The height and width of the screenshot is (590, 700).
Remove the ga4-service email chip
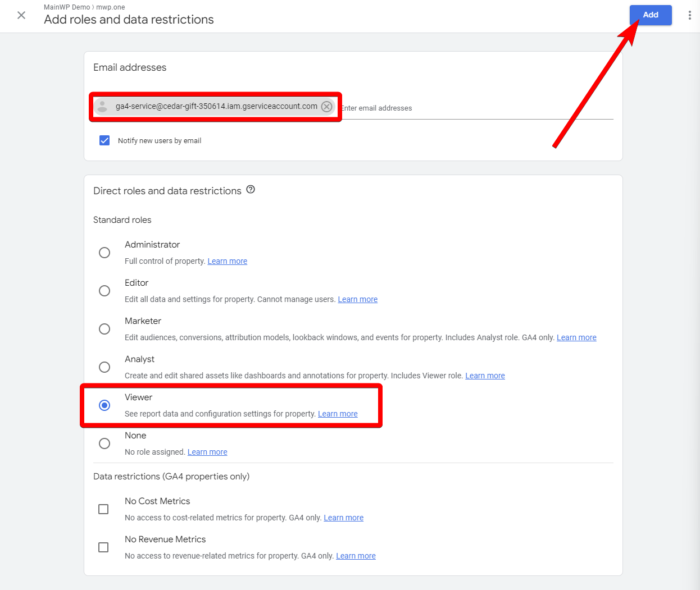pos(326,106)
